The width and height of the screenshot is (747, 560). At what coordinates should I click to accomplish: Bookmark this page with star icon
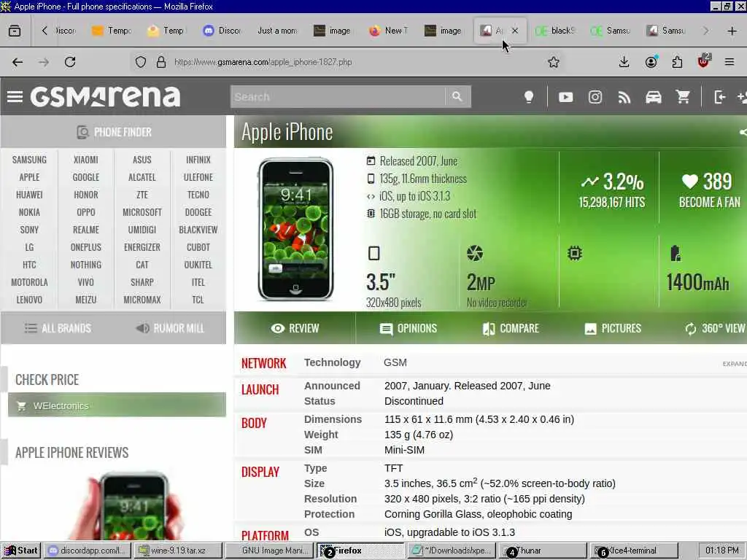click(553, 62)
